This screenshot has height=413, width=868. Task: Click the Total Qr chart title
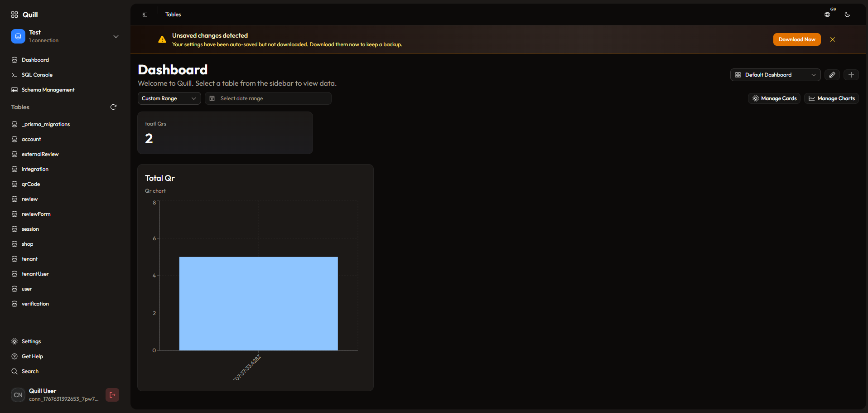click(x=160, y=178)
